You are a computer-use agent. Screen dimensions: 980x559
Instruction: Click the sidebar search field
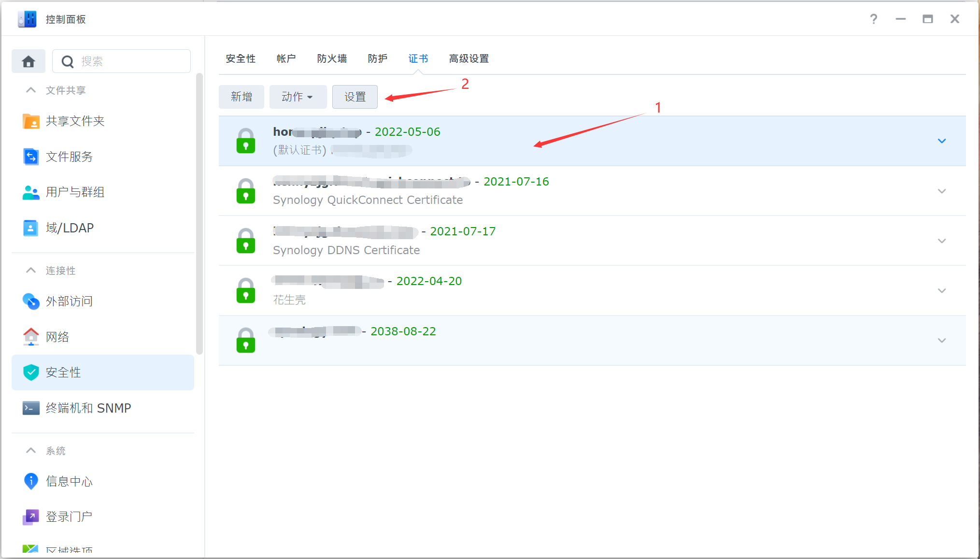point(121,61)
